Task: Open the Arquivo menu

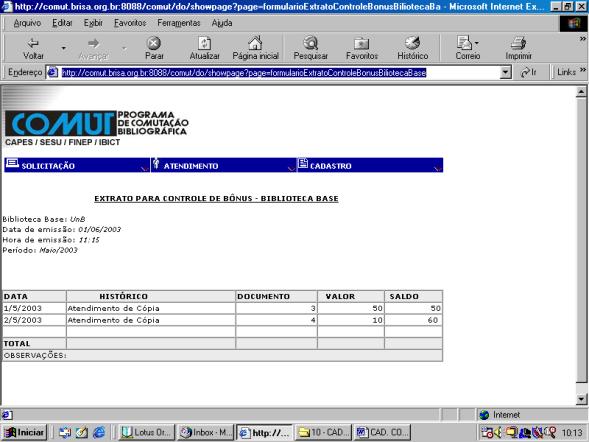Action: tap(27, 23)
